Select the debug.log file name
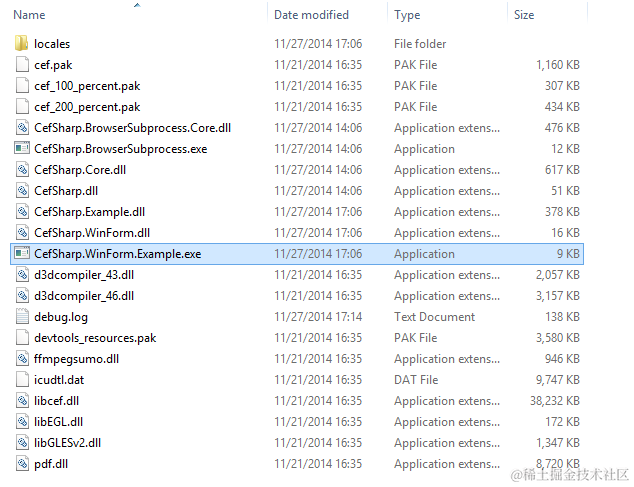The image size is (634, 487). 61,317
